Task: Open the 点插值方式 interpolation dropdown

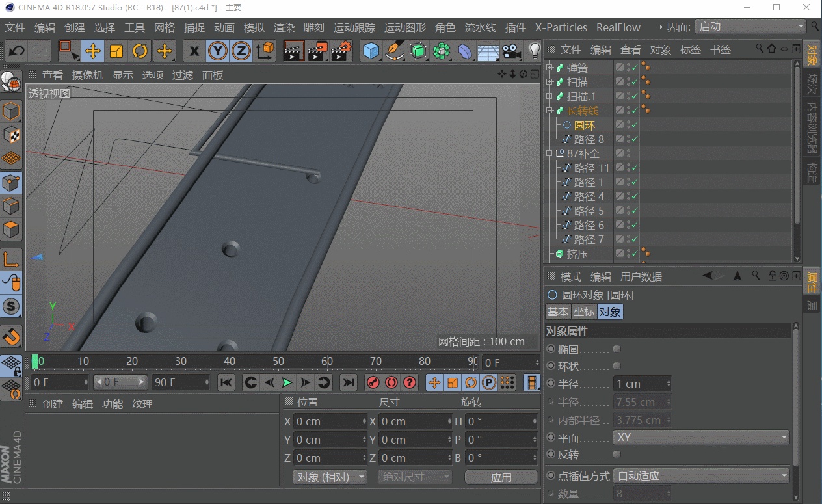Action: coord(701,476)
